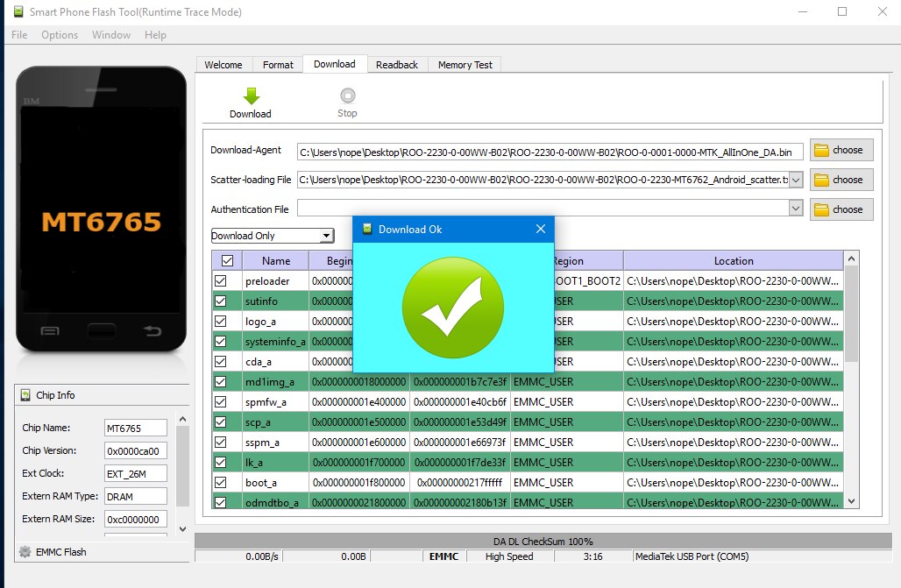Select the odmdtbo_a row name
901x588 pixels.
[272, 502]
